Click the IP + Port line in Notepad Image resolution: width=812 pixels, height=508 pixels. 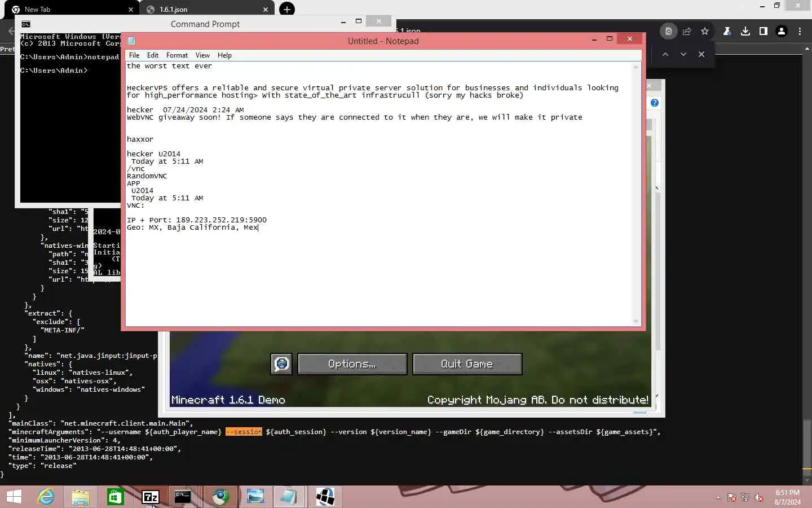coord(197,220)
